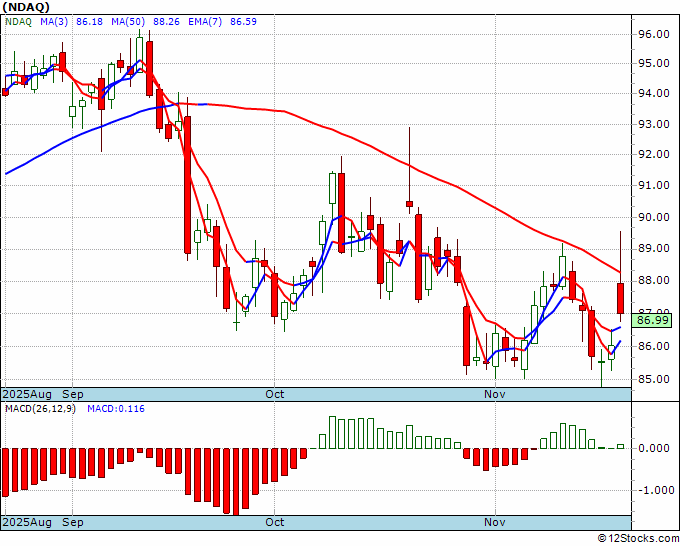Open the 12Stocks.com credit link
680x546 pixels.
(638, 539)
